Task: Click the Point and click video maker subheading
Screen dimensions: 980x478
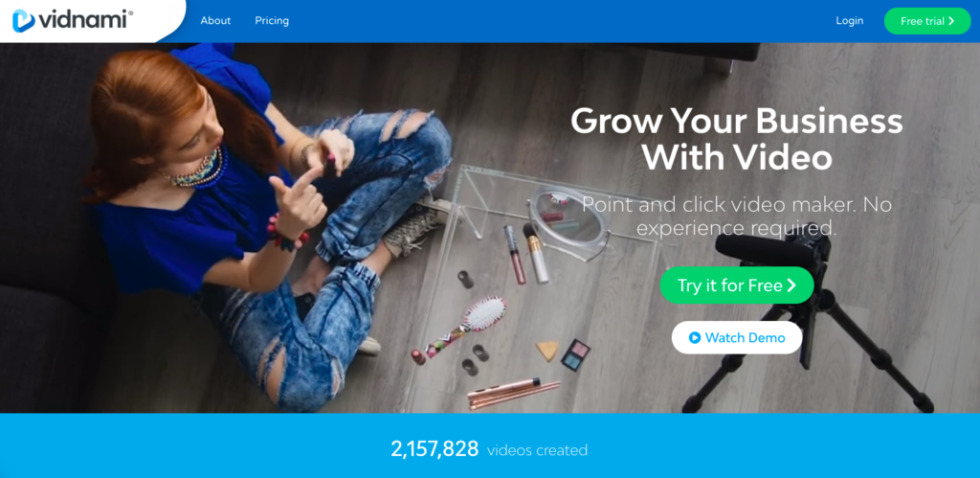Action: coord(737,216)
